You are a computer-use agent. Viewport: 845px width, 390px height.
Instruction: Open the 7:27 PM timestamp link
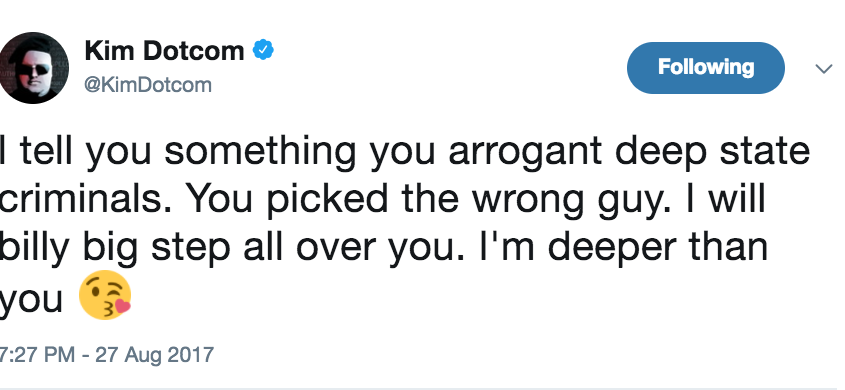pos(37,356)
